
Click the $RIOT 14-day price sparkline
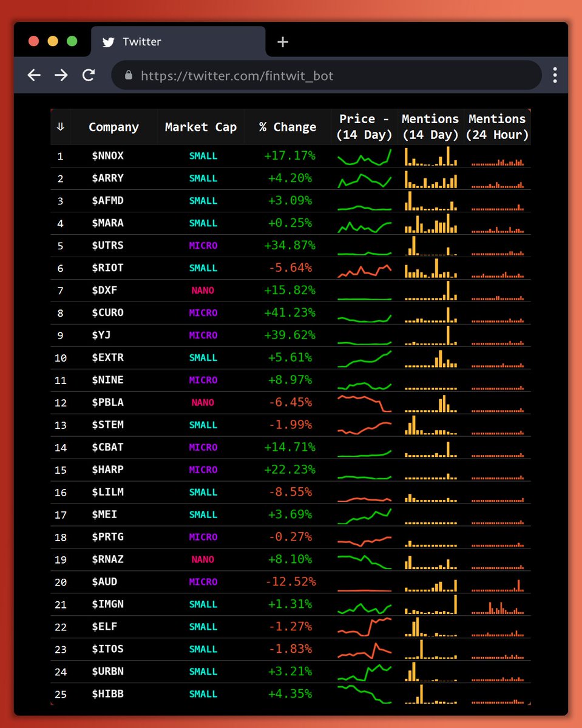tap(365, 271)
